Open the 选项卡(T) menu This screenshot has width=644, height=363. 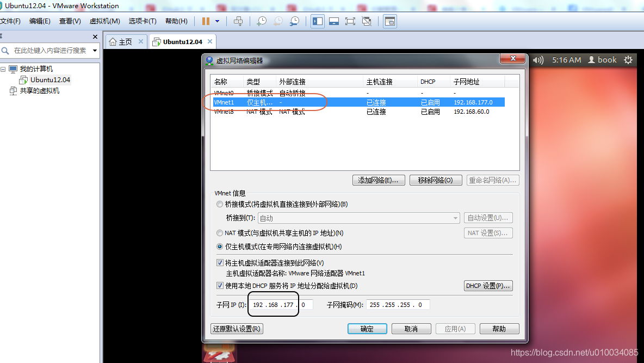(143, 21)
